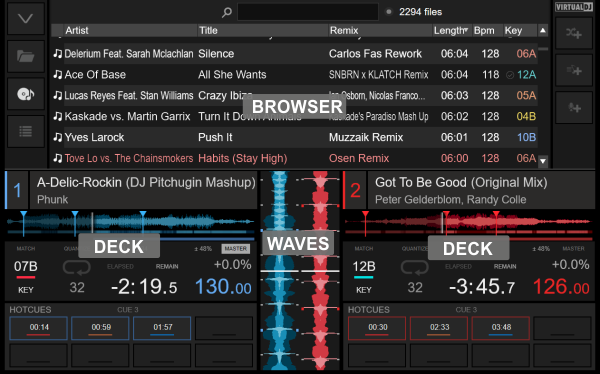The image size is (600, 374).
Task: Open the folder browser icon in sidebar
Action: click(x=26, y=57)
